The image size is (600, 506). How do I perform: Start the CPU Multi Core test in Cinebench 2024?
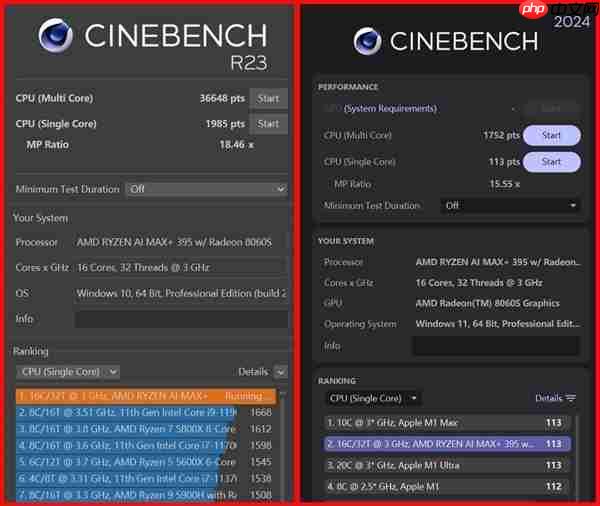click(x=551, y=135)
